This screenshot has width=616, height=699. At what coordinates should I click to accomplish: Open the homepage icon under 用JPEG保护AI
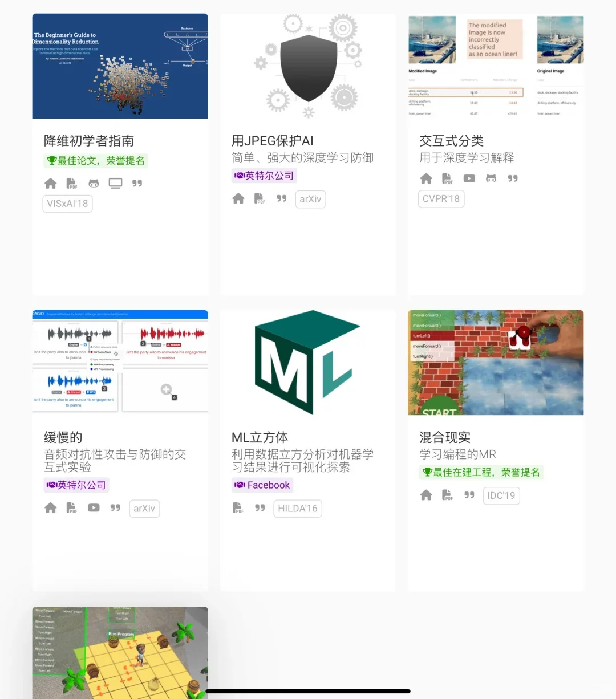point(238,198)
